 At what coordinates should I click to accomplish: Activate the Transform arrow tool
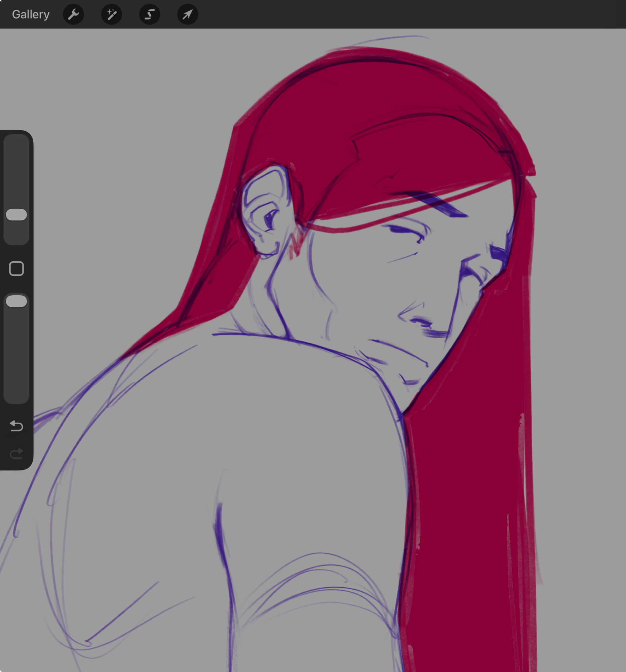point(188,14)
